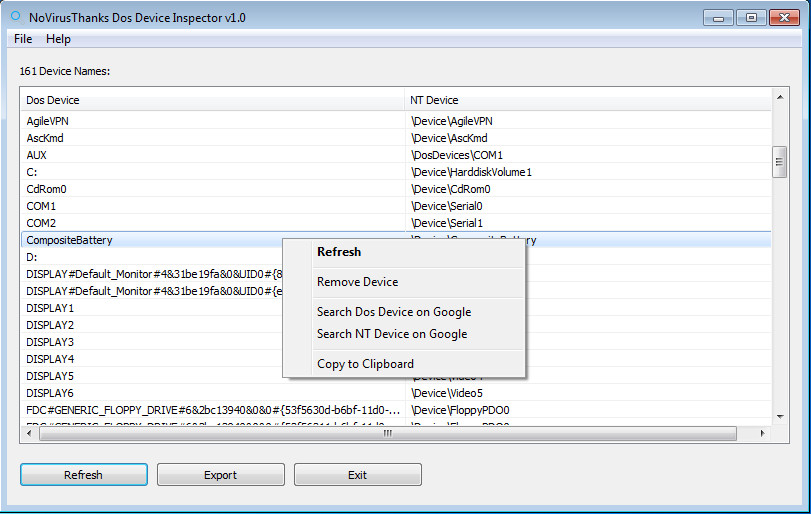The width and height of the screenshot is (811, 514).
Task: Click the Exit button
Action: pyautogui.click(x=357, y=475)
